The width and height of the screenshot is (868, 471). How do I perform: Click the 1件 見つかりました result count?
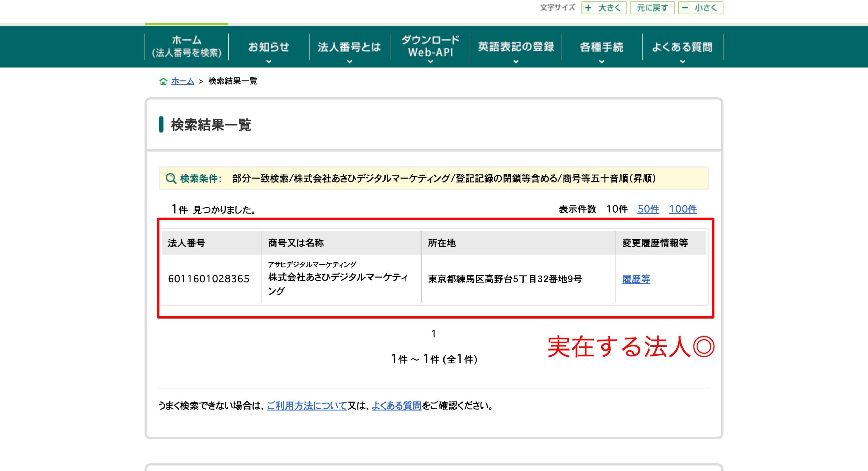tap(213, 209)
